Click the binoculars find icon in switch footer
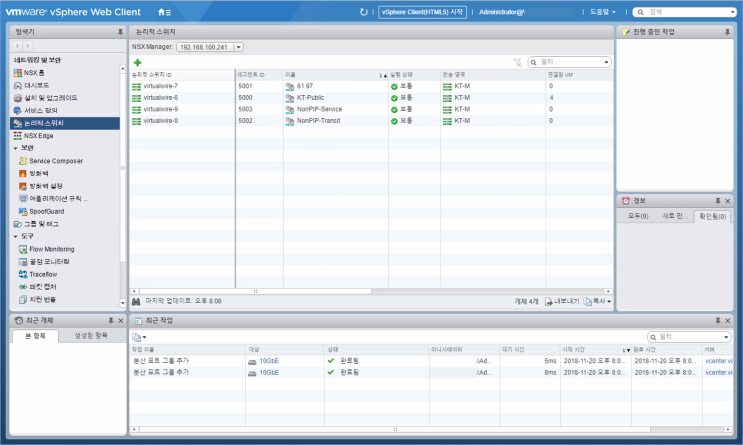This screenshot has width=743, height=445. pyautogui.click(x=136, y=301)
